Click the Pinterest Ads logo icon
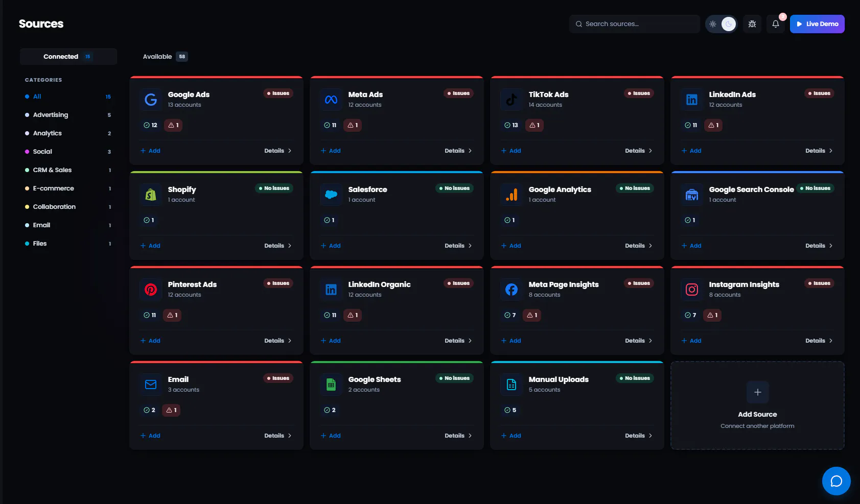 tap(151, 290)
